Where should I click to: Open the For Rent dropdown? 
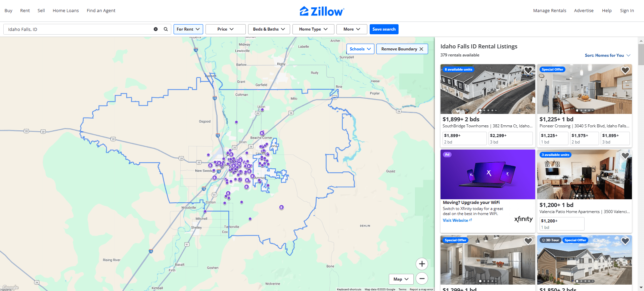pyautogui.click(x=188, y=29)
